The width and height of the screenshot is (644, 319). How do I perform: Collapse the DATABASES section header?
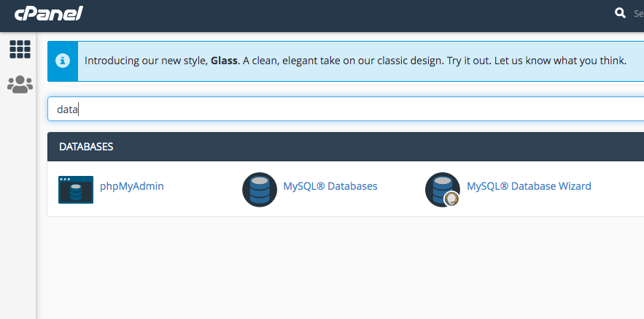pos(346,147)
